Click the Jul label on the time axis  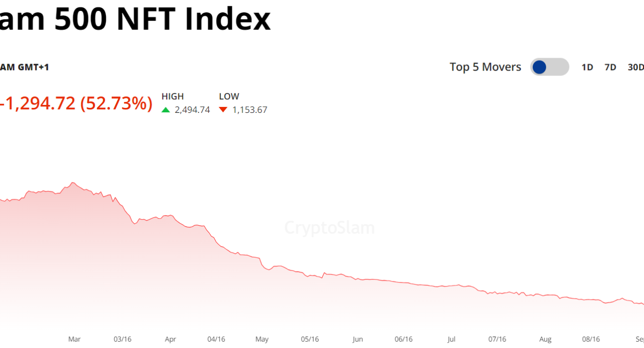451,339
